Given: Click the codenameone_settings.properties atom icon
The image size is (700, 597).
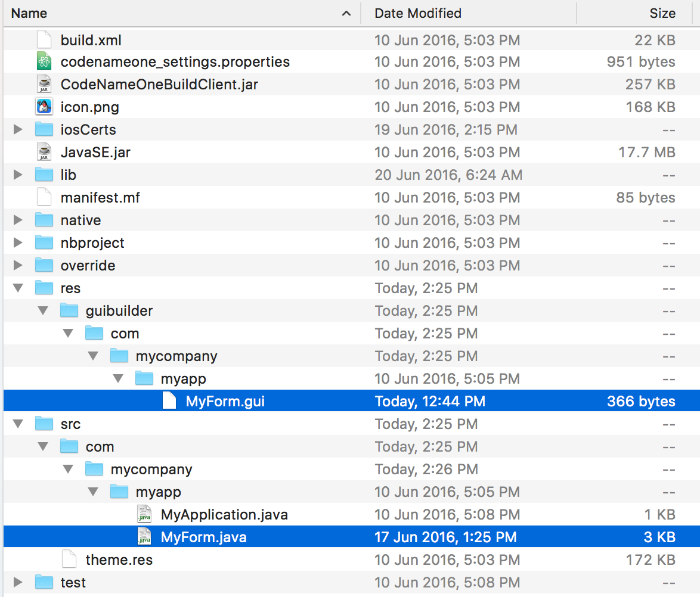Looking at the screenshot, I should point(44,61).
